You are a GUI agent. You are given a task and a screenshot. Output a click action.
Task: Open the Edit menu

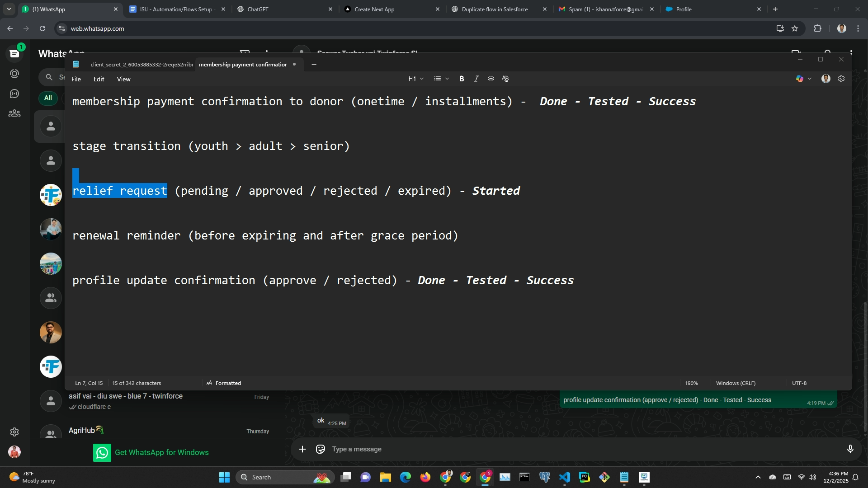pyautogui.click(x=99, y=79)
